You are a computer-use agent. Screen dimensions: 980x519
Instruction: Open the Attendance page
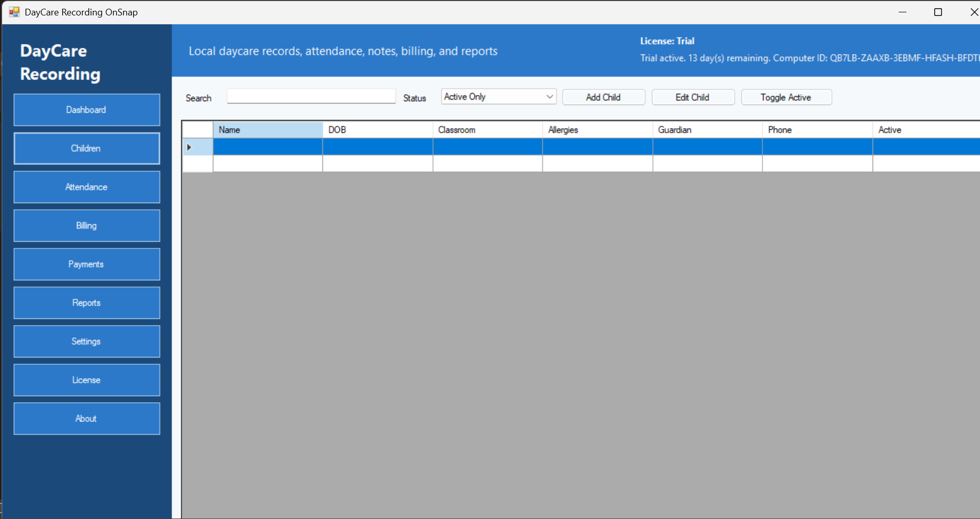pos(86,187)
